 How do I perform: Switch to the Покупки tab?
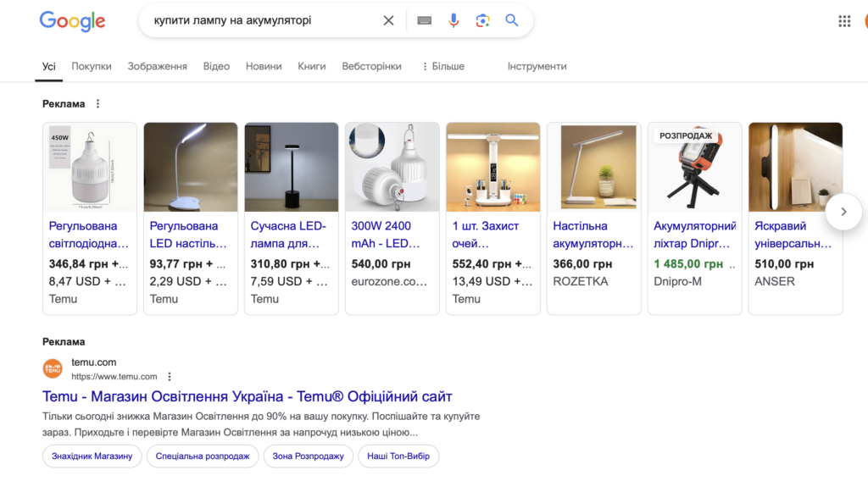92,66
